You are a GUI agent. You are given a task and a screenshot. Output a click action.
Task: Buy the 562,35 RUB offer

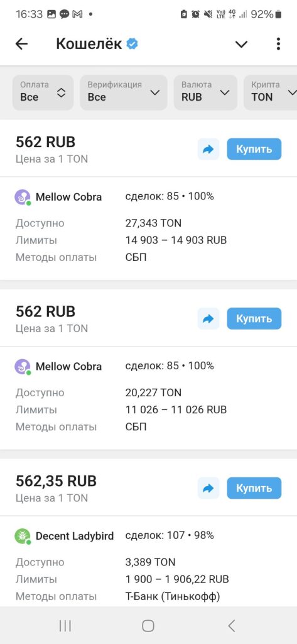254,488
